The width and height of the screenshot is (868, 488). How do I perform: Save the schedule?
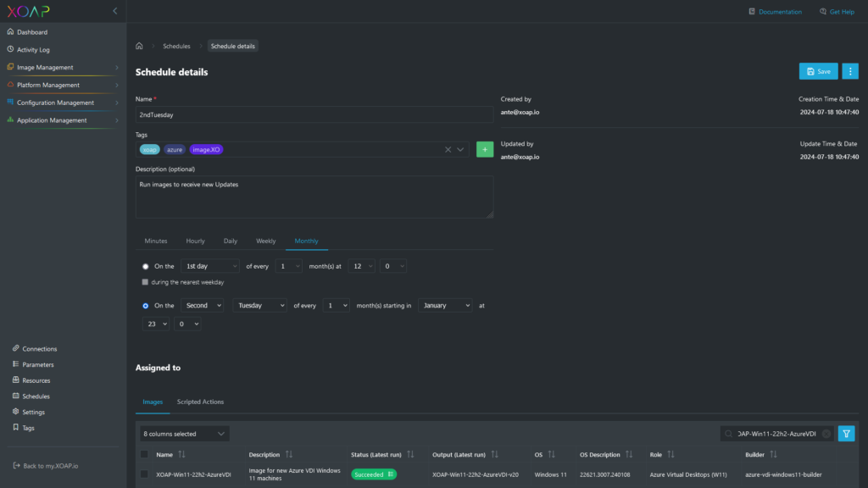coord(818,71)
